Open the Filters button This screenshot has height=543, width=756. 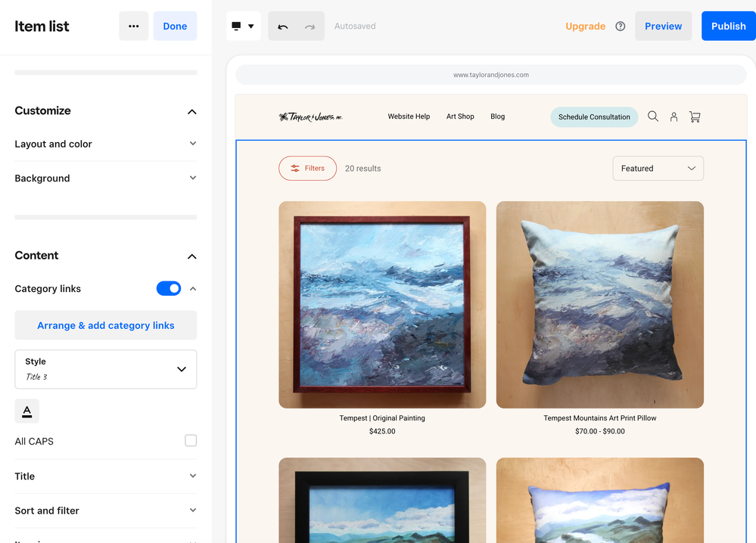point(307,168)
